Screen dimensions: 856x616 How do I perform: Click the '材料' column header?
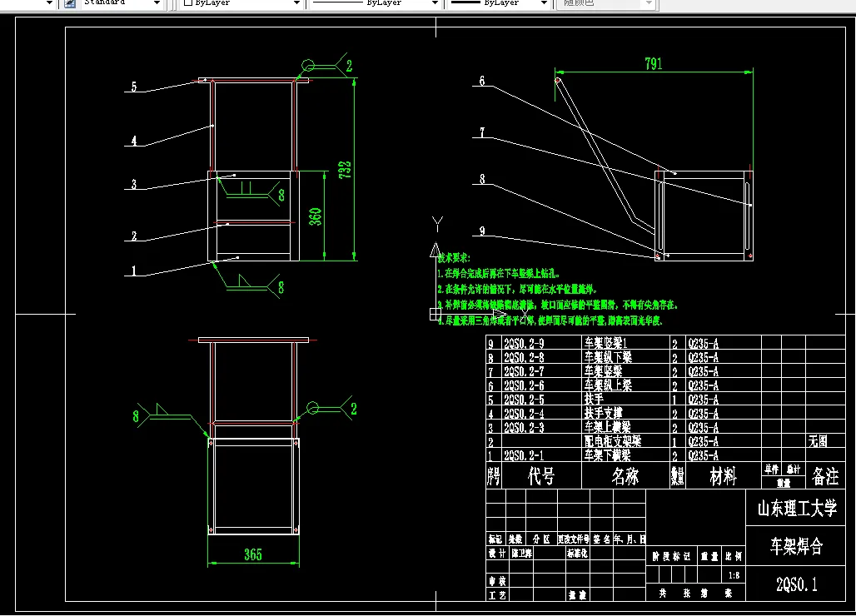(723, 476)
